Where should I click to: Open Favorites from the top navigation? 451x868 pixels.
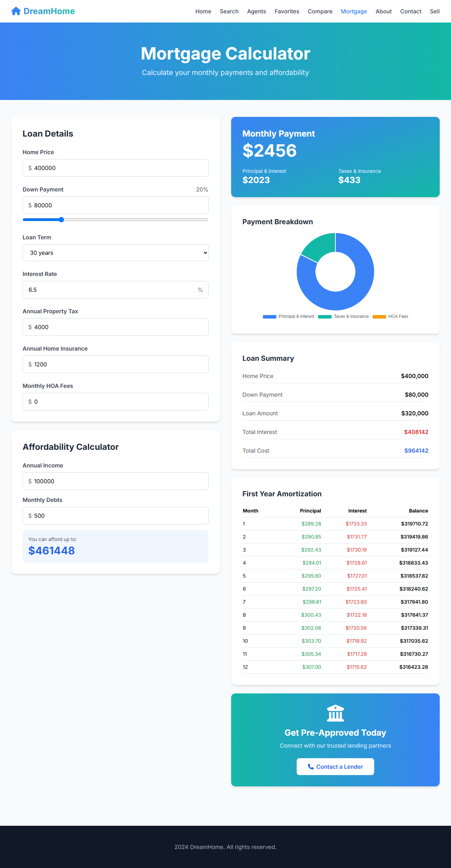pos(287,11)
